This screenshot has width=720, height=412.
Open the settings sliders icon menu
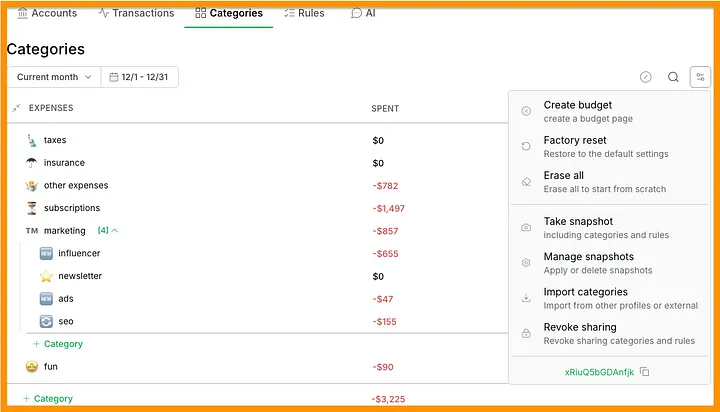[x=700, y=77]
